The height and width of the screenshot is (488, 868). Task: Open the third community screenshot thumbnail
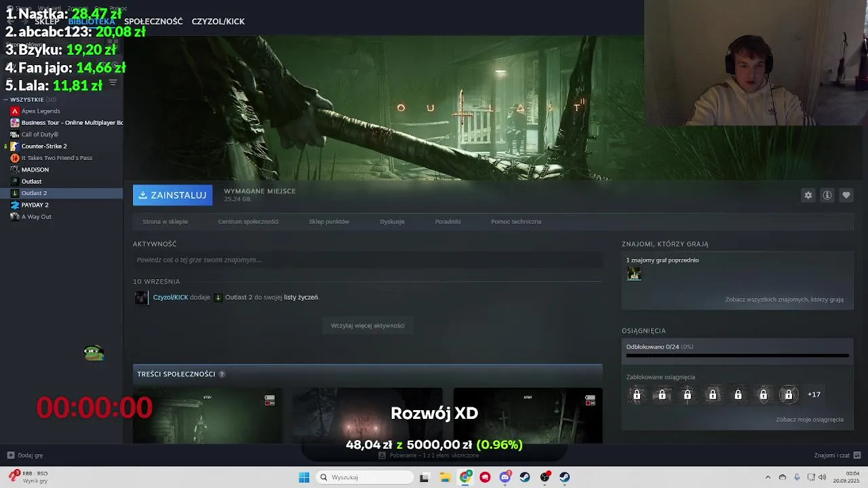point(528,415)
